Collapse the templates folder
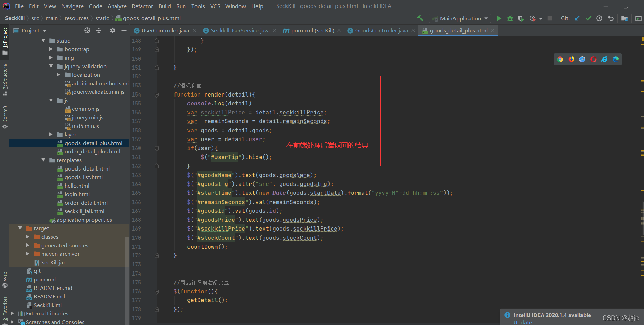Image resolution: width=644 pixels, height=325 pixels. click(x=43, y=160)
